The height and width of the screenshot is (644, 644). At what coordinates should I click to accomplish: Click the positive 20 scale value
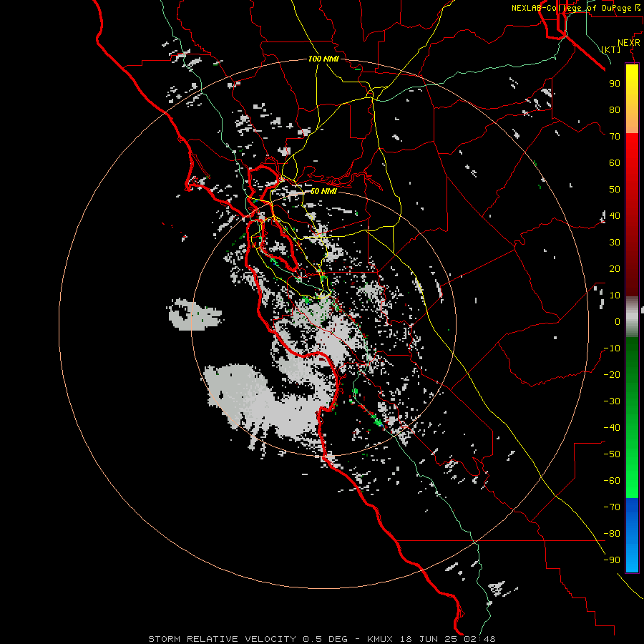point(615,268)
